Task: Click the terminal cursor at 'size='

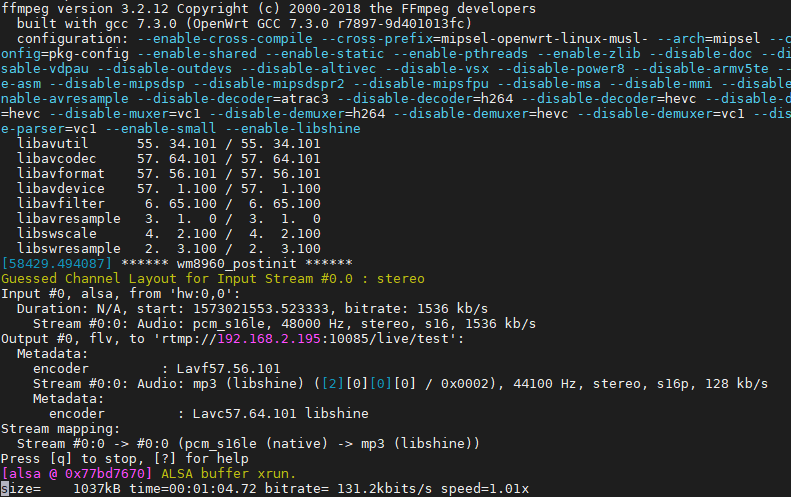Action: click(x=5, y=489)
